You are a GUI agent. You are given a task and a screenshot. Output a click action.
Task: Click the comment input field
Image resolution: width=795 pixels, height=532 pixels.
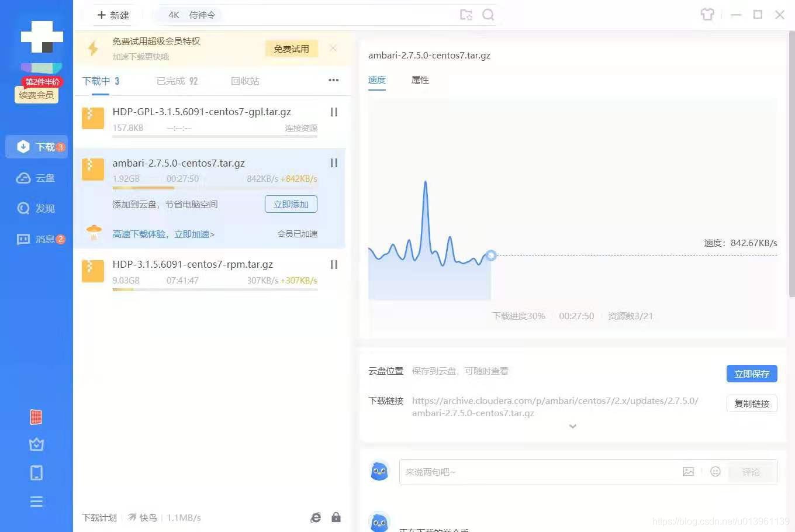click(541, 472)
